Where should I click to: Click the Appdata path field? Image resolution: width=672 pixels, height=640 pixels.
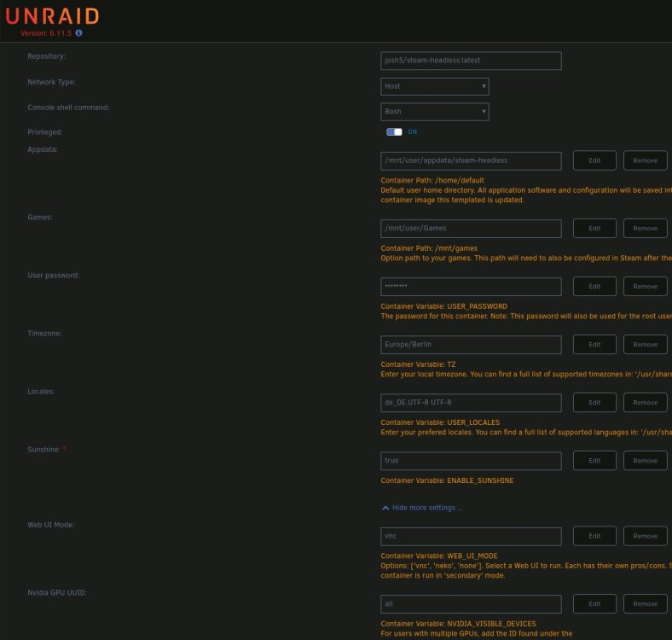click(471, 160)
